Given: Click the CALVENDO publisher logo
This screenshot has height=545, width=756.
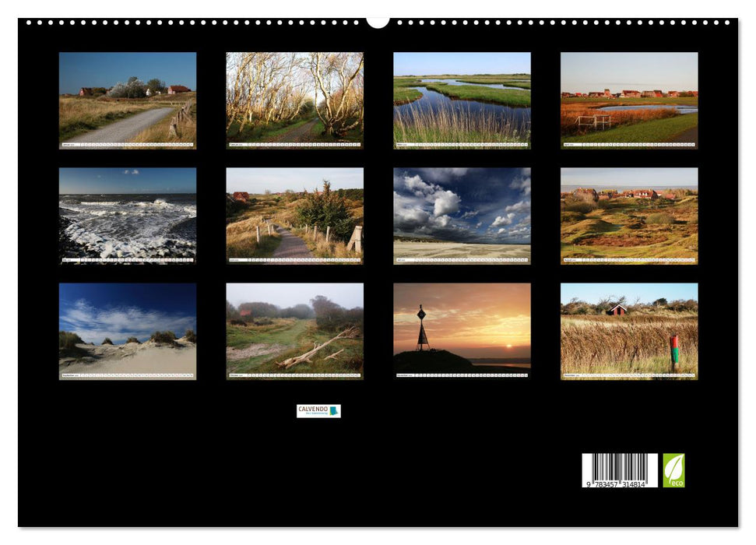Looking at the screenshot, I should 319,410.
